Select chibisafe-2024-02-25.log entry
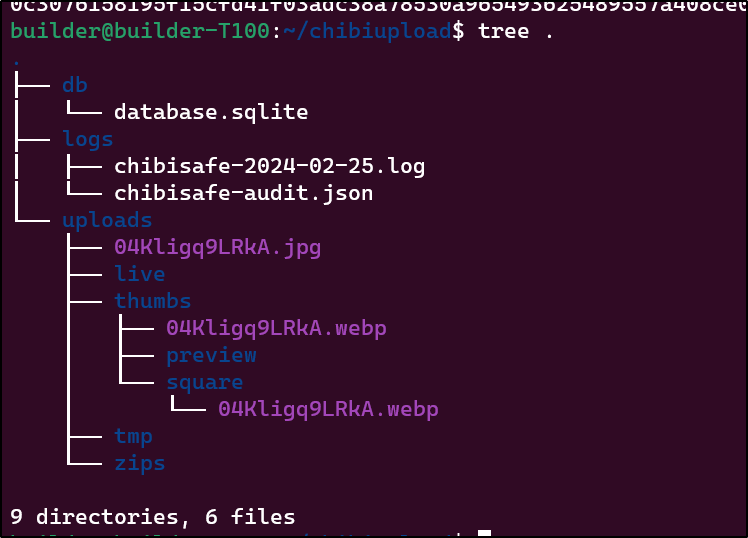Image resolution: width=748 pixels, height=538 pixels. click(x=270, y=166)
